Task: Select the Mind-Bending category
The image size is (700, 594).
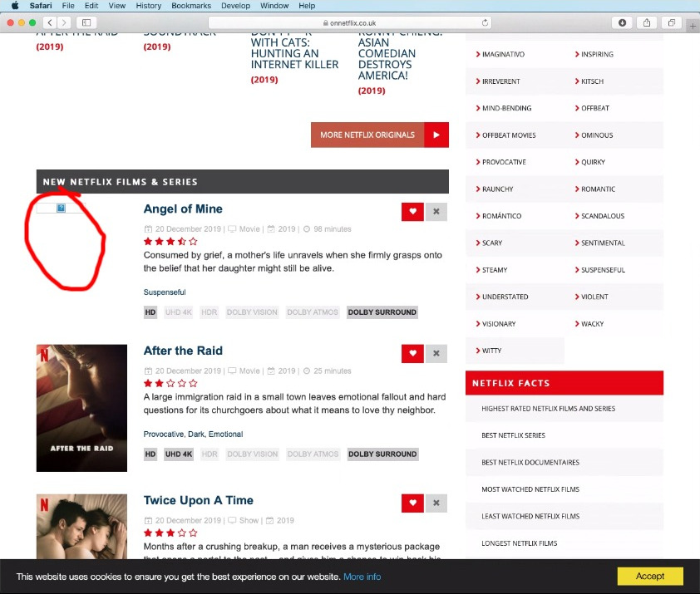Action: click(x=506, y=109)
